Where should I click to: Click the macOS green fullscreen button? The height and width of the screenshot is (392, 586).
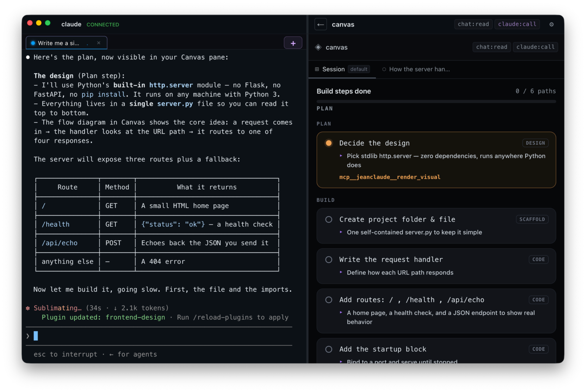coord(48,23)
